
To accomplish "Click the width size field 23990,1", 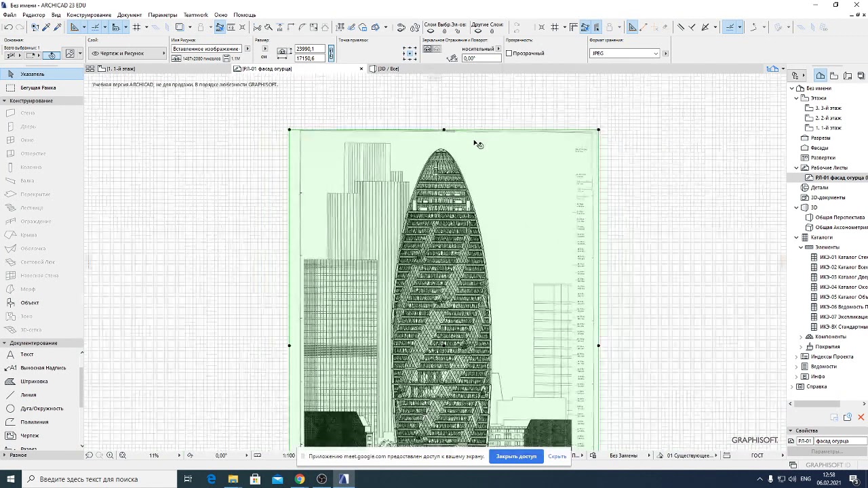I will (x=310, y=49).
